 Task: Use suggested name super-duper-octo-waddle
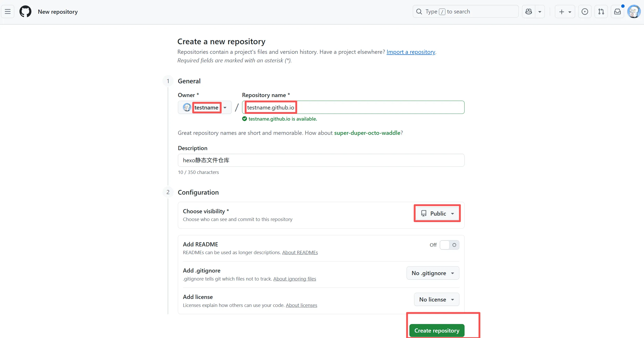pos(367,133)
